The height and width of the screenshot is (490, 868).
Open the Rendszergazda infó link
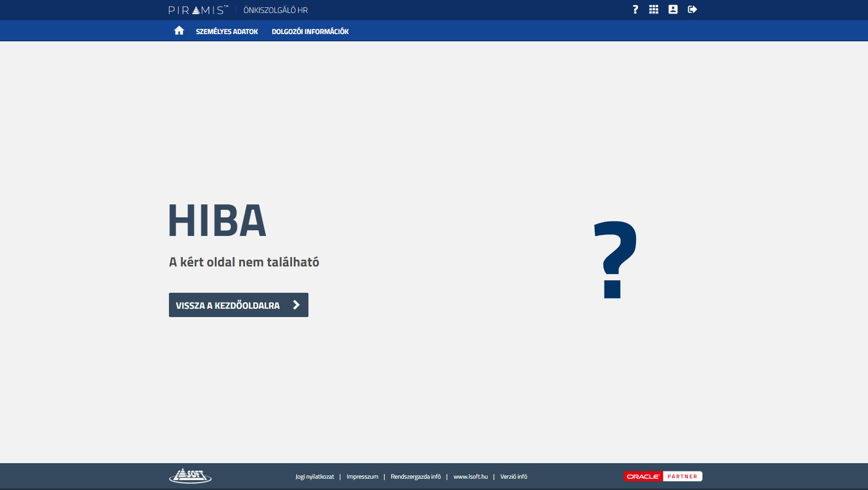(x=415, y=477)
